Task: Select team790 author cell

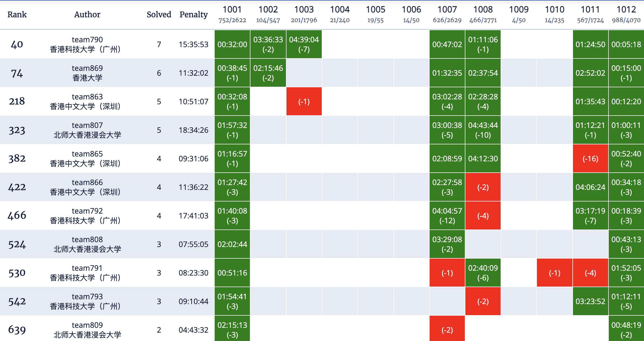Action: tap(87, 44)
